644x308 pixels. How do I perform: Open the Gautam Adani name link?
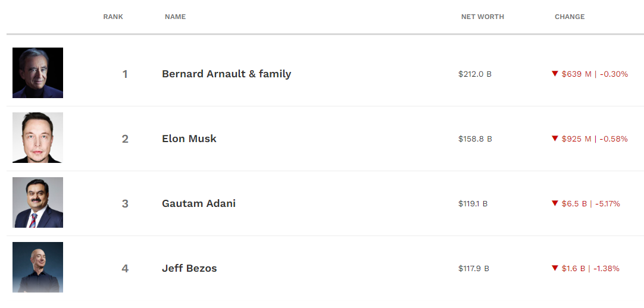pos(199,204)
